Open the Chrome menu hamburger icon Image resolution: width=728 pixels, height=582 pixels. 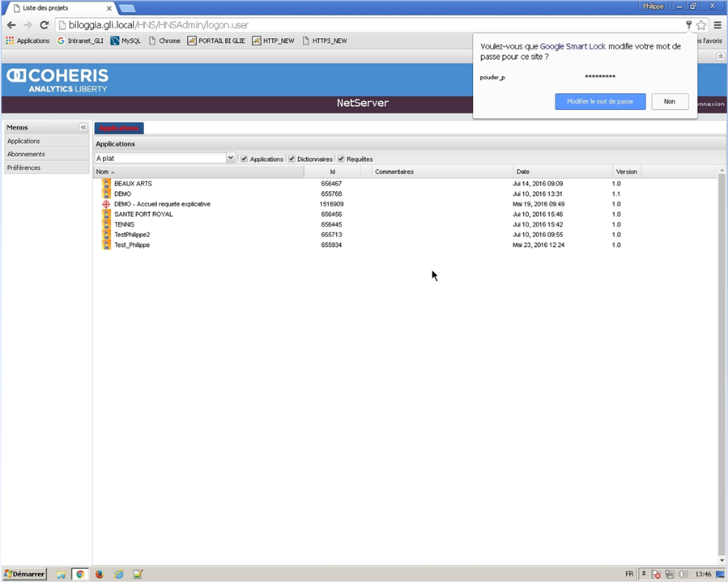pyautogui.click(x=717, y=25)
